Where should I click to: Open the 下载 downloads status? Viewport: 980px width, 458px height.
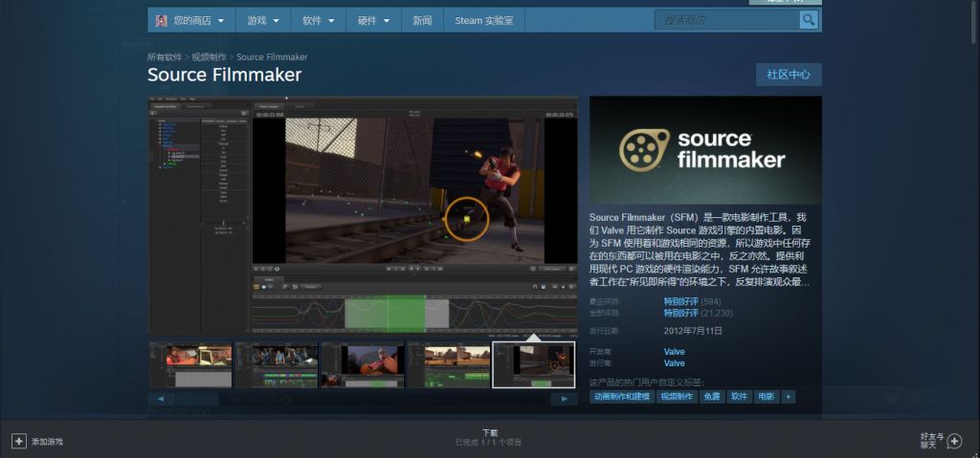[x=490, y=437]
